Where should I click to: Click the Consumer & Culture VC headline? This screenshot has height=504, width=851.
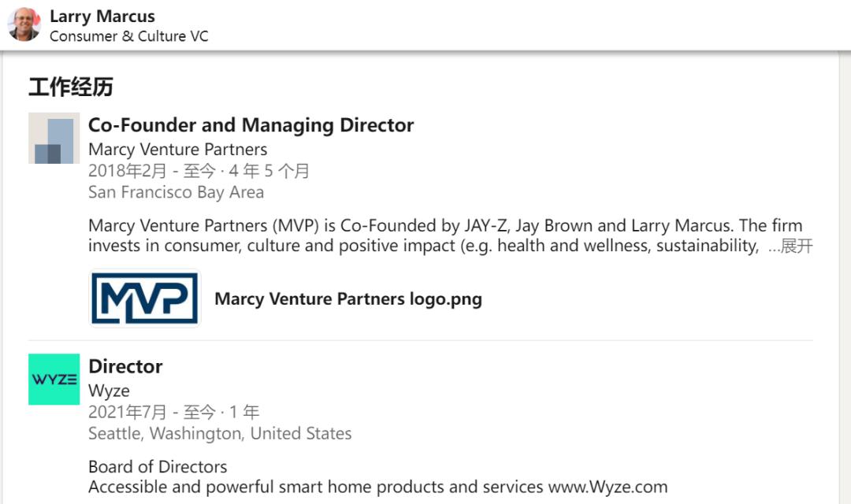[128, 36]
